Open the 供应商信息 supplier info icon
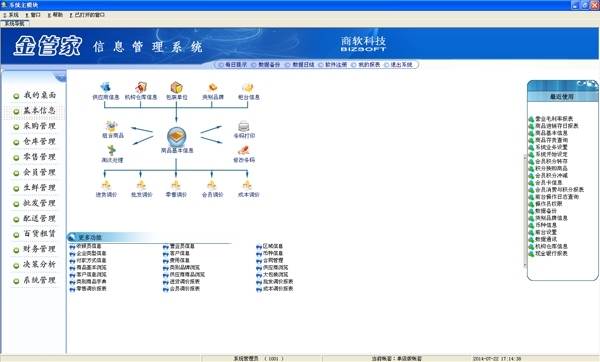The width and height of the screenshot is (600, 362). [x=106, y=88]
